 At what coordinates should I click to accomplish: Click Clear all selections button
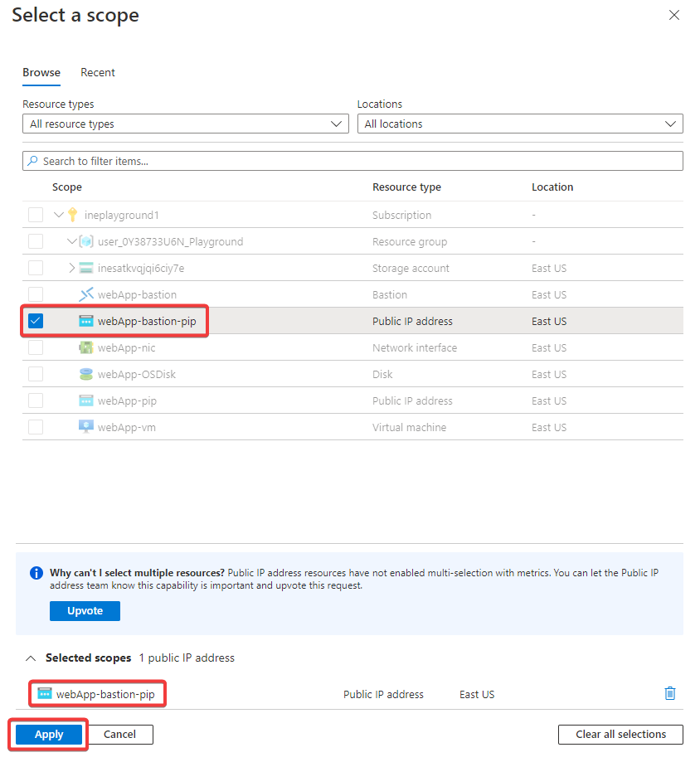620,735
